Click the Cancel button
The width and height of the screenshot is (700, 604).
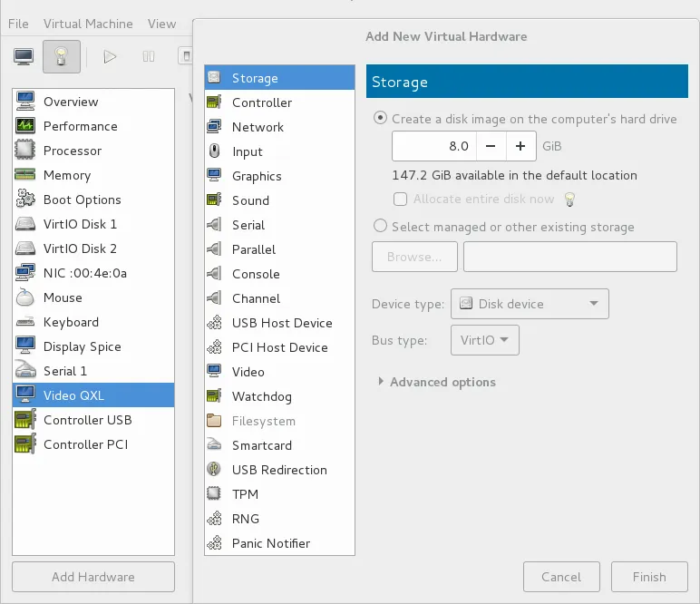tap(561, 577)
